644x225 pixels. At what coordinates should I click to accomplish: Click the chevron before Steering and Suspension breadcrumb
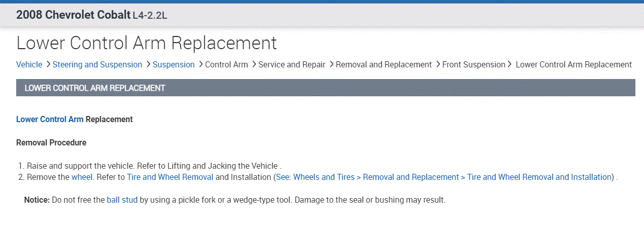tap(48, 64)
